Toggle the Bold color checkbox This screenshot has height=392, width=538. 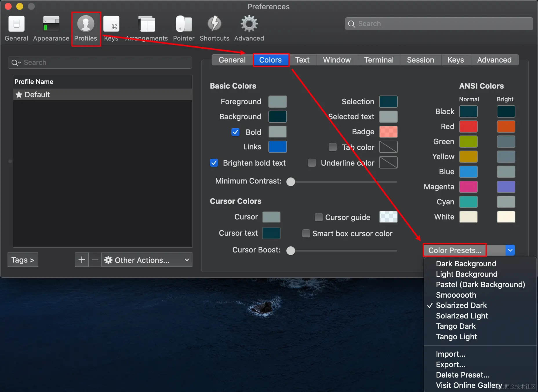235,132
